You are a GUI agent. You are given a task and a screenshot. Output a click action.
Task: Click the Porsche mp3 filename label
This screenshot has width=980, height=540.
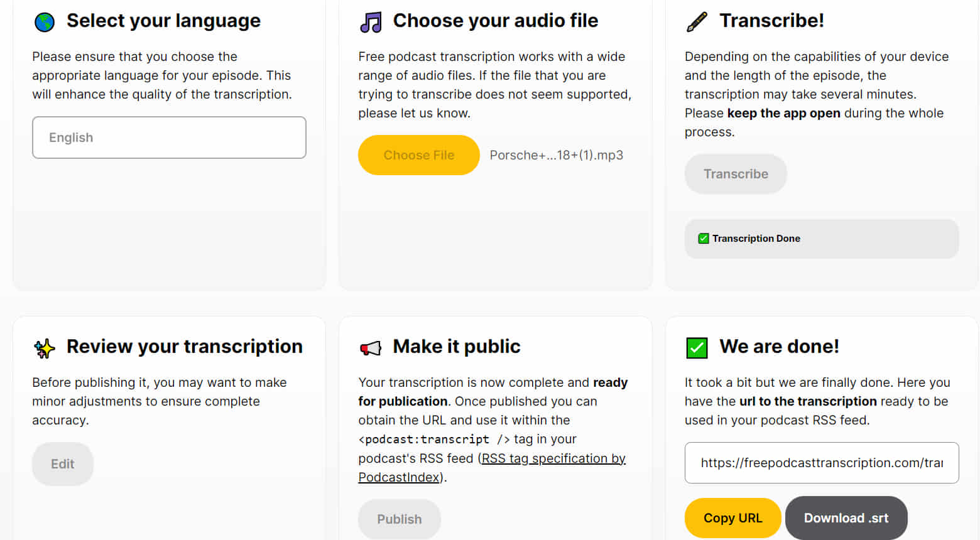pos(556,155)
